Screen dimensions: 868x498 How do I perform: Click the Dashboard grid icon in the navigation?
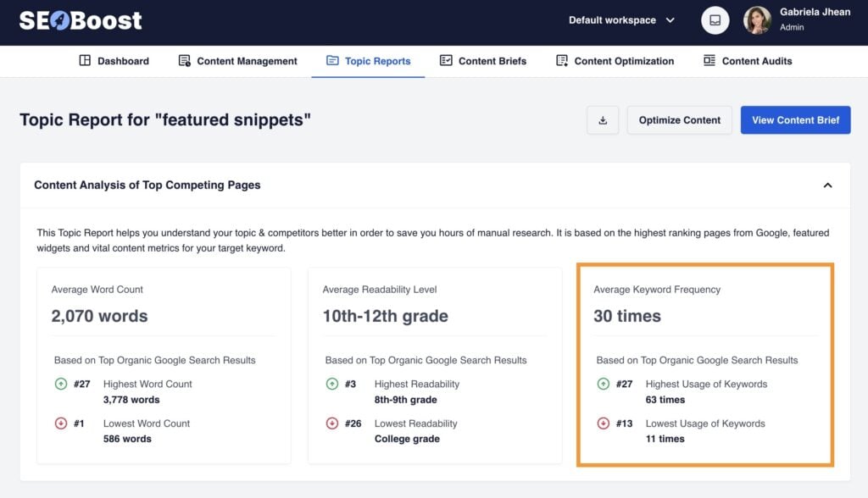pos(86,60)
